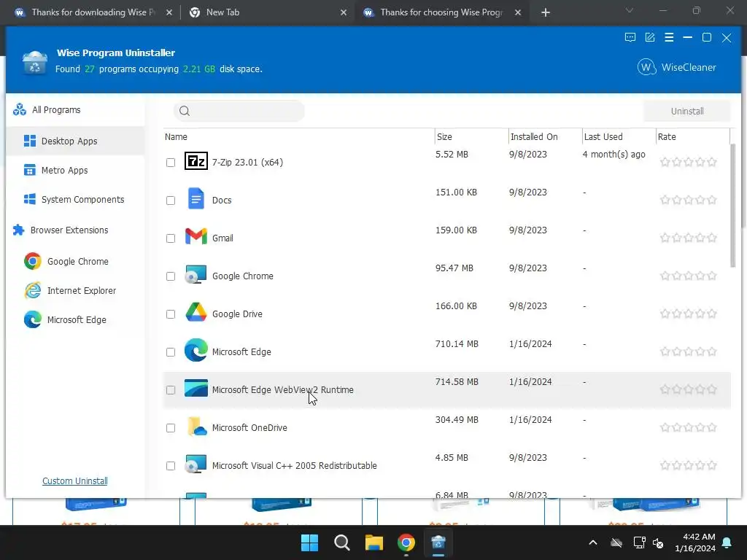Click the Google Drive program icon
Image resolution: width=747 pixels, height=560 pixels.
[196, 312]
